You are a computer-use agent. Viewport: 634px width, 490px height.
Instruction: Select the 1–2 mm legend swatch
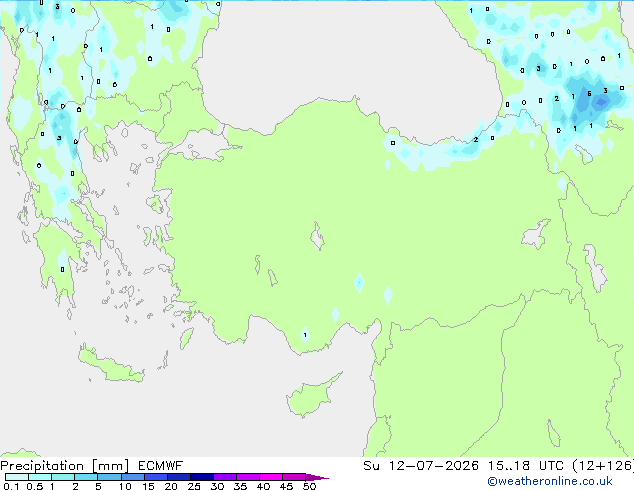click(x=63, y=477)
